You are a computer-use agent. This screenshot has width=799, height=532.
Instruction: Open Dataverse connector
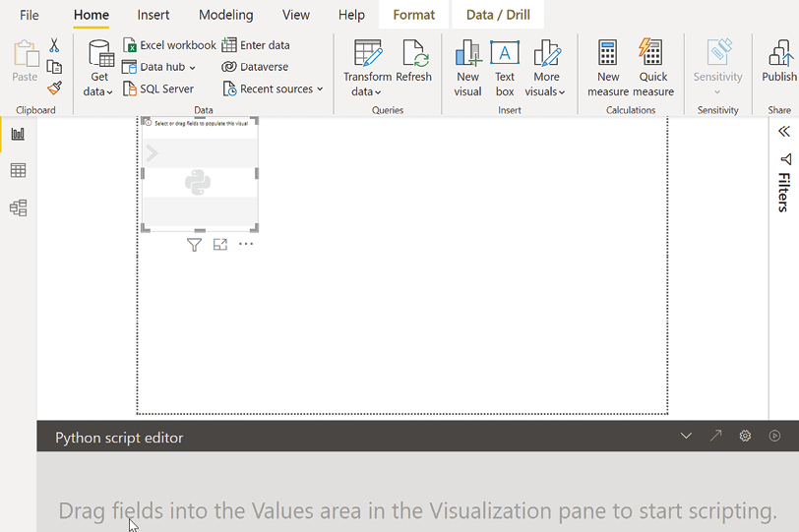tap(255, 67)
